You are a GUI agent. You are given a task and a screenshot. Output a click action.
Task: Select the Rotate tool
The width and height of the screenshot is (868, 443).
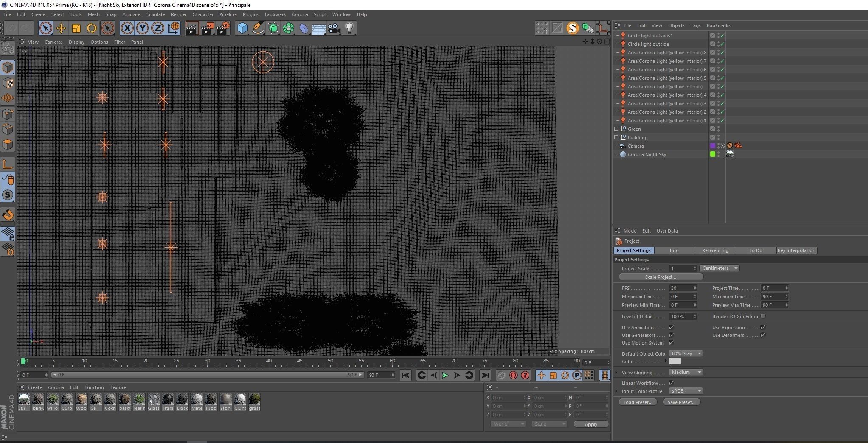point(92,28)
